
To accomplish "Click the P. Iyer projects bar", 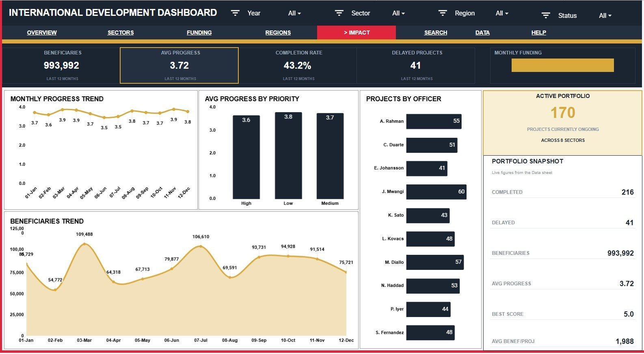I will 428,309.
